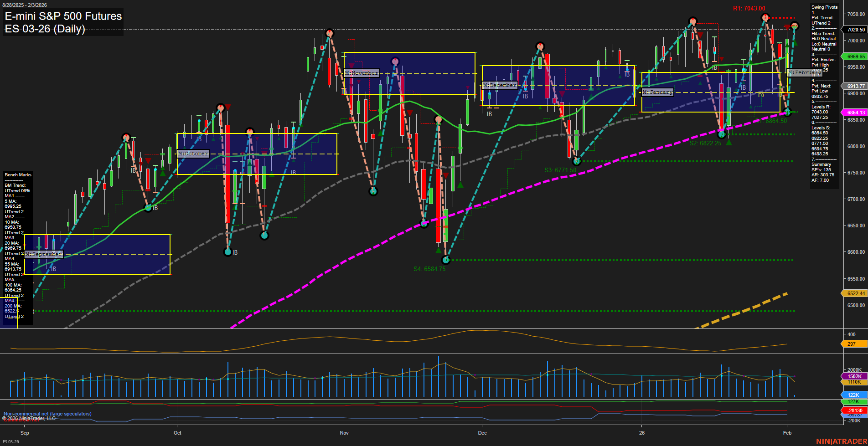Toggle the Commercial net indicator label
Screen dimensions: 868x446
pos(21,420)
